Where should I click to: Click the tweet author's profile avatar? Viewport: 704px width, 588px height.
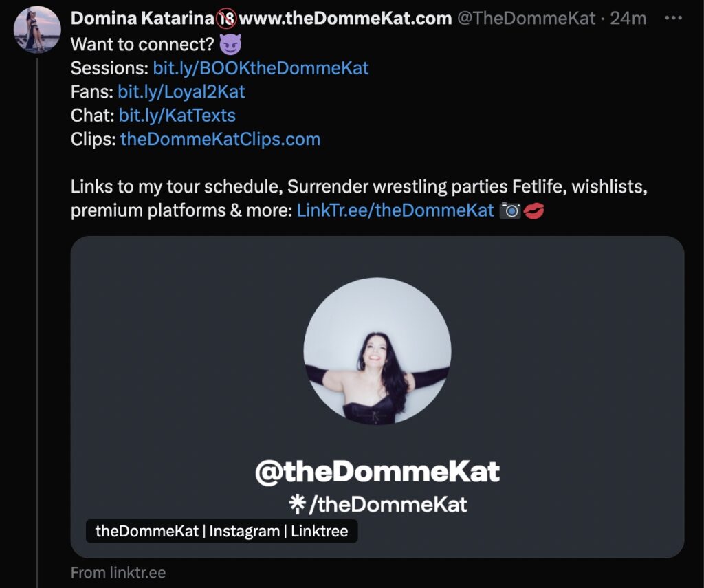click(37, 30)
